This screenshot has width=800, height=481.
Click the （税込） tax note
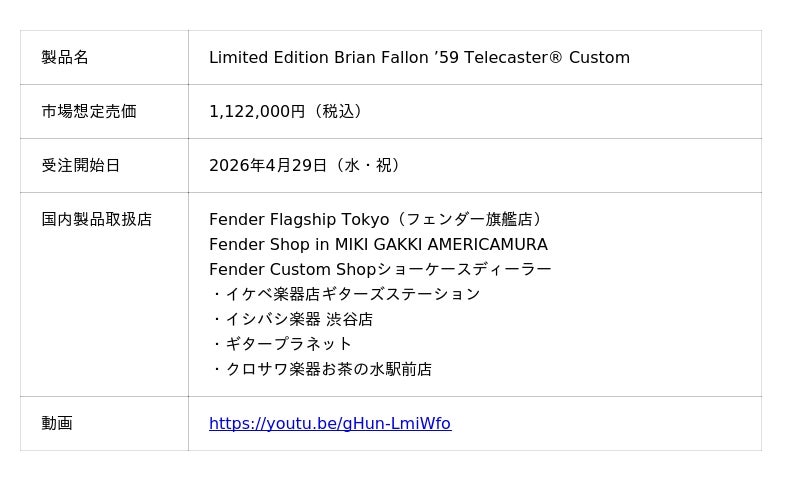[337, 112]
